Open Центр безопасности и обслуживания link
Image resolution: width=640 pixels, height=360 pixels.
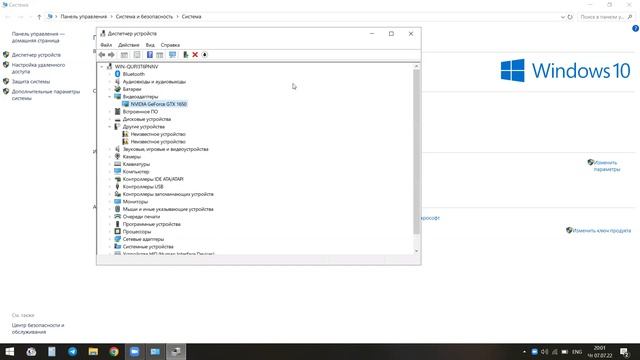pyautogui.click(x=38, y=329)
